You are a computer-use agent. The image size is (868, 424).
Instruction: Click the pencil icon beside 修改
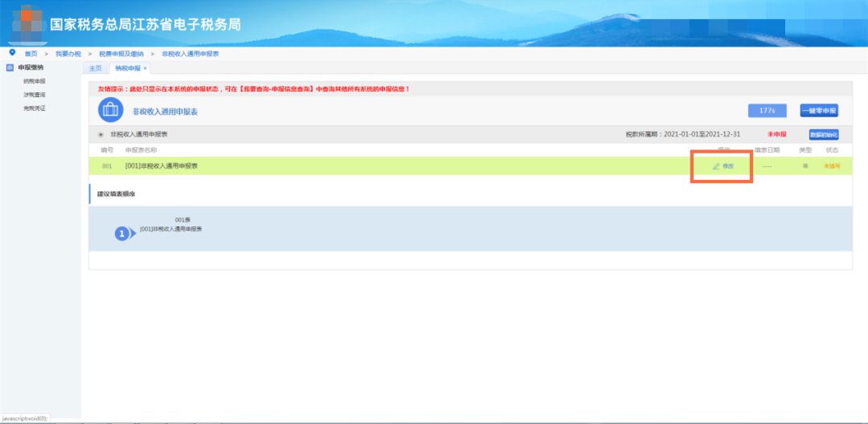[x=716, y=166]
